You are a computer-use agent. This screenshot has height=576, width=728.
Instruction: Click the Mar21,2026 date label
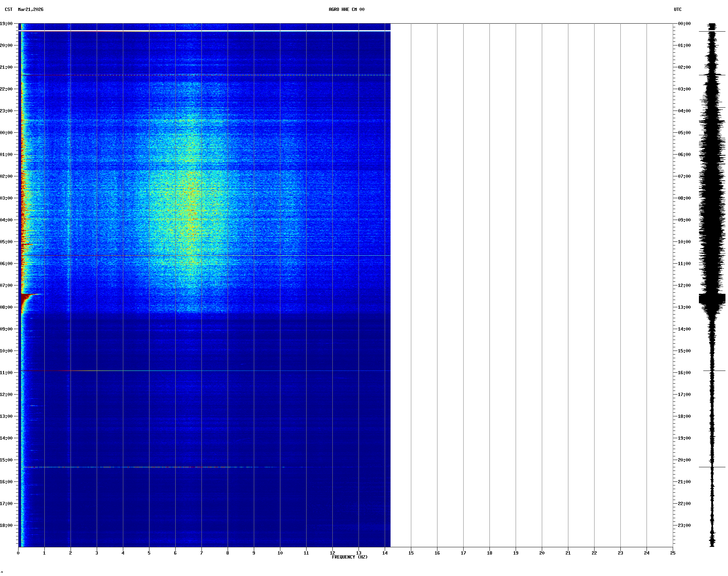31,9
